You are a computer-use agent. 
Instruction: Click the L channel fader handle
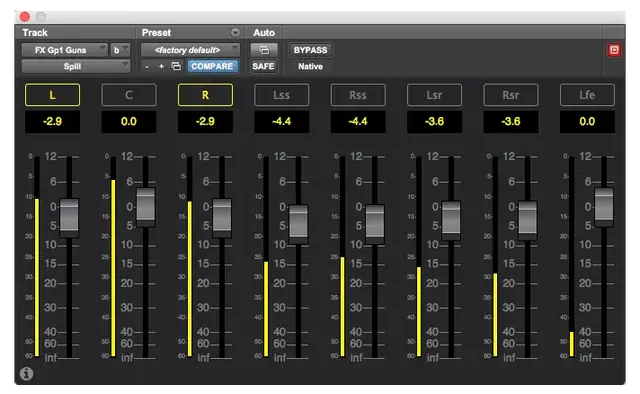click(69, 218)
